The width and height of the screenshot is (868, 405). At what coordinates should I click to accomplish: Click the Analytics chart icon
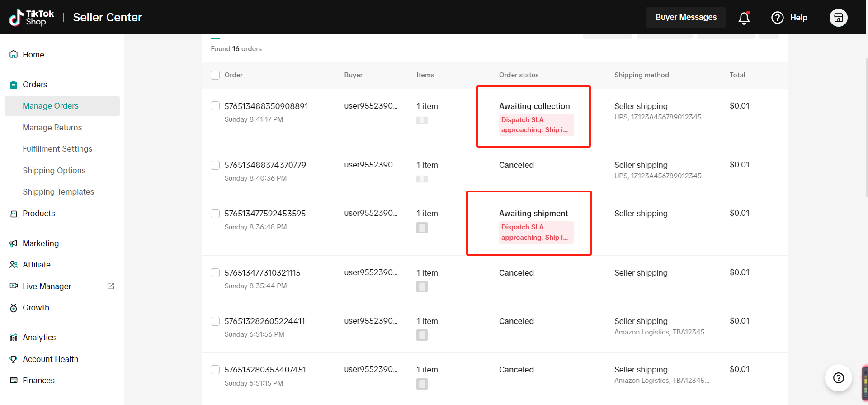click(x=14, y=338)
